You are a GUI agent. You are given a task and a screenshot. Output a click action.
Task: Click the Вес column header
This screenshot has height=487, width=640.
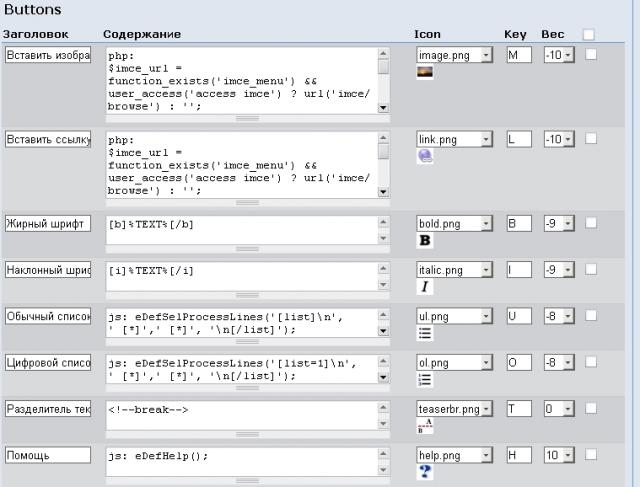(553, 34)
